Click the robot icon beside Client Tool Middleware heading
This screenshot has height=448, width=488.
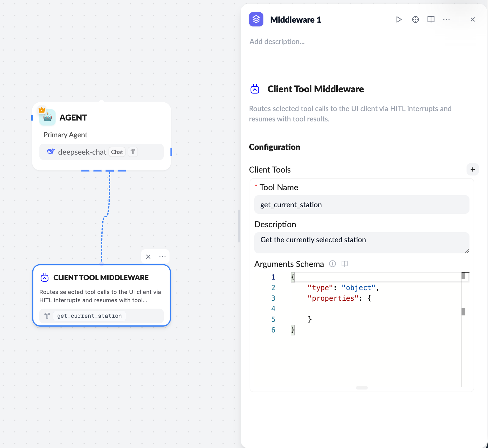tap(255, 88)
